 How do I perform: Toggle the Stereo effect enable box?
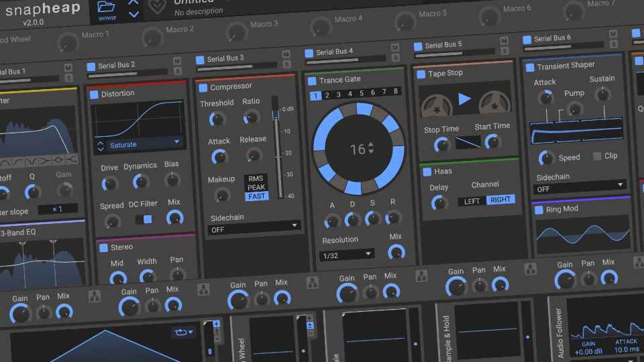(x=103, y=247)
